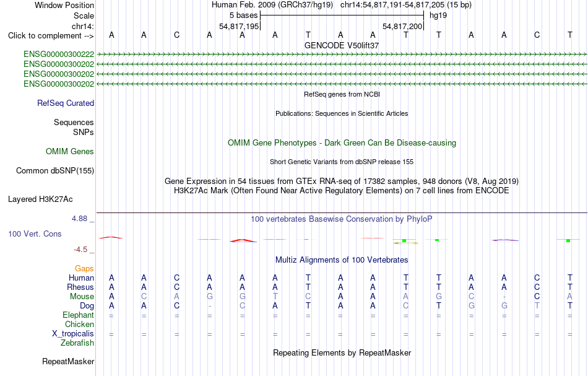Select the Dog species label
This screenshot has width=588, height=376.
(87, 306)
